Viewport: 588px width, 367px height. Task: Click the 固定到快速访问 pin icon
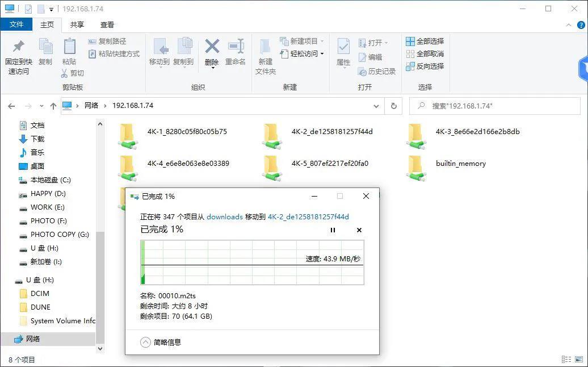coord(18,48)
